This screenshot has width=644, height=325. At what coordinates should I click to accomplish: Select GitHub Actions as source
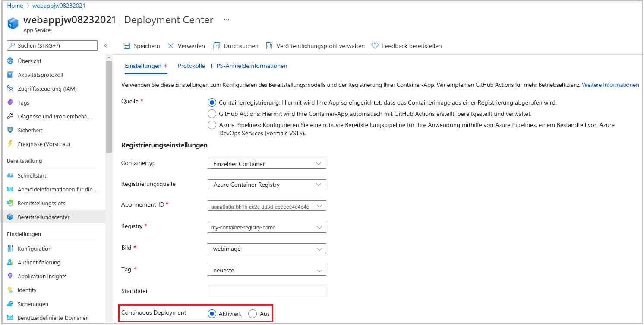pyautogui.click(x=212, y=114)
